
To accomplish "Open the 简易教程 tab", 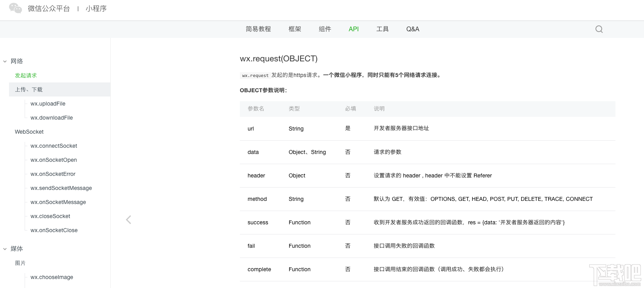I will pos(258,29).
